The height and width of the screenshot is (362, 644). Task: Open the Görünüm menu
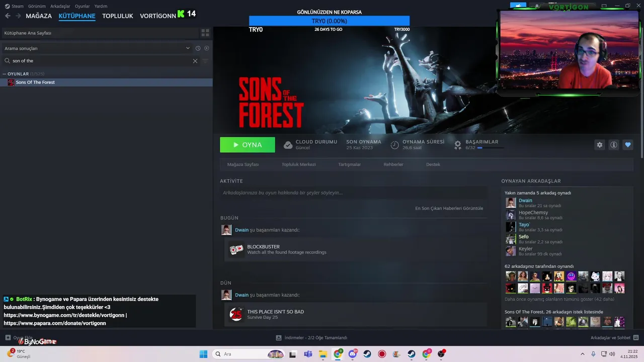click(x=37, y=6)
